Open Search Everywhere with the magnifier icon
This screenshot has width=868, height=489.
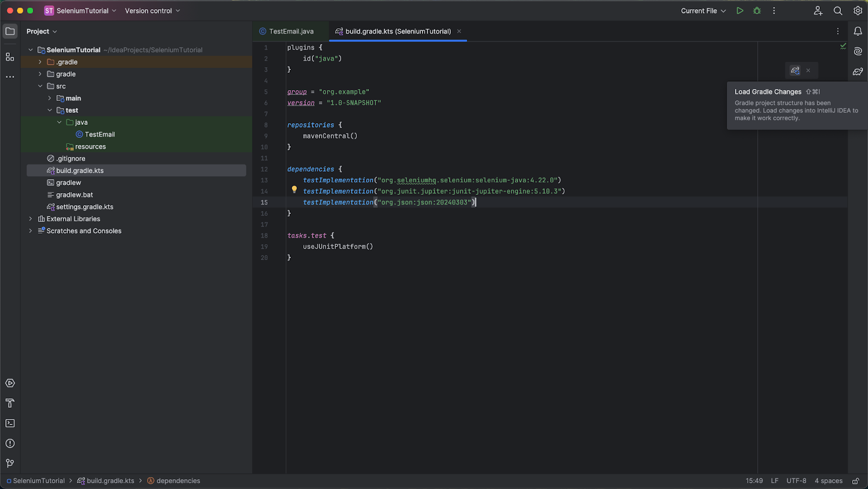pyautogui.click(x=837, y=10)
